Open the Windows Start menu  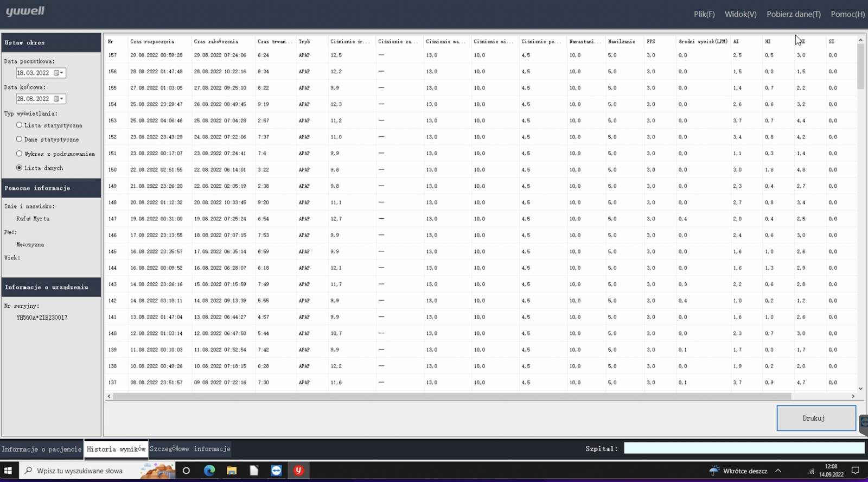(x=9, y=471)
